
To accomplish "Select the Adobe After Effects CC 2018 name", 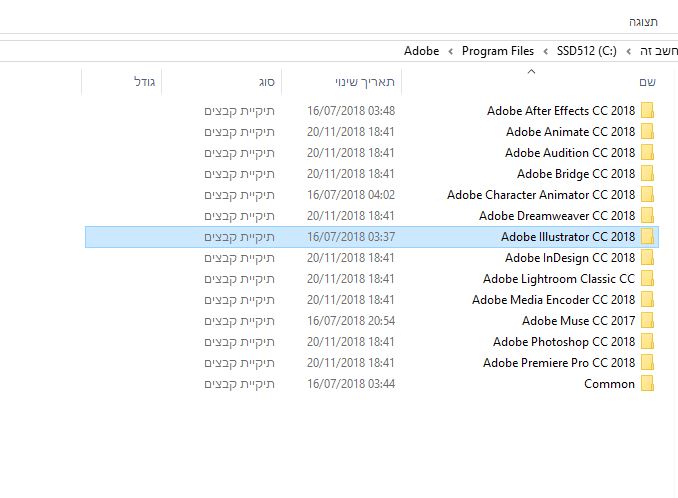I will pyautogui.click(x=561, y=111).
